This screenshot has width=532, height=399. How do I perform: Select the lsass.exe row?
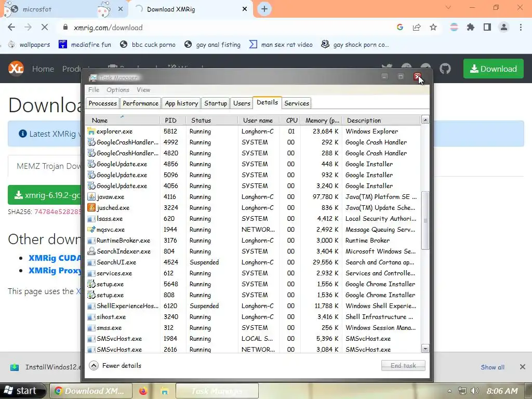tap(253, 219)
